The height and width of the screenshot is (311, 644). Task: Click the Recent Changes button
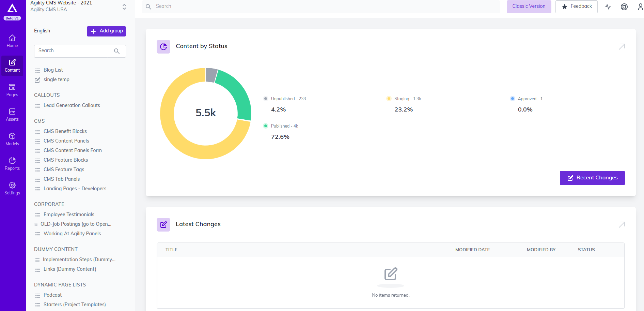click(592, 178)
